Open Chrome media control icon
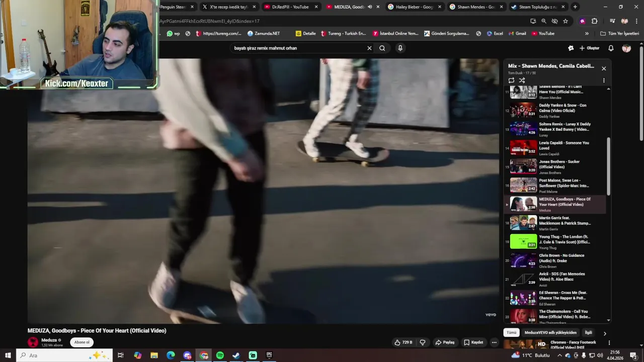644x362 pixels. (612, 21)
